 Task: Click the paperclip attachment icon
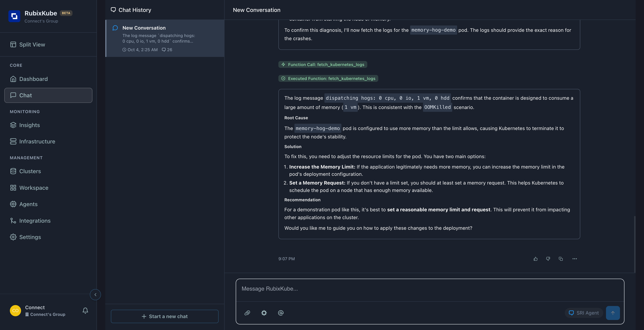(247, 313)
